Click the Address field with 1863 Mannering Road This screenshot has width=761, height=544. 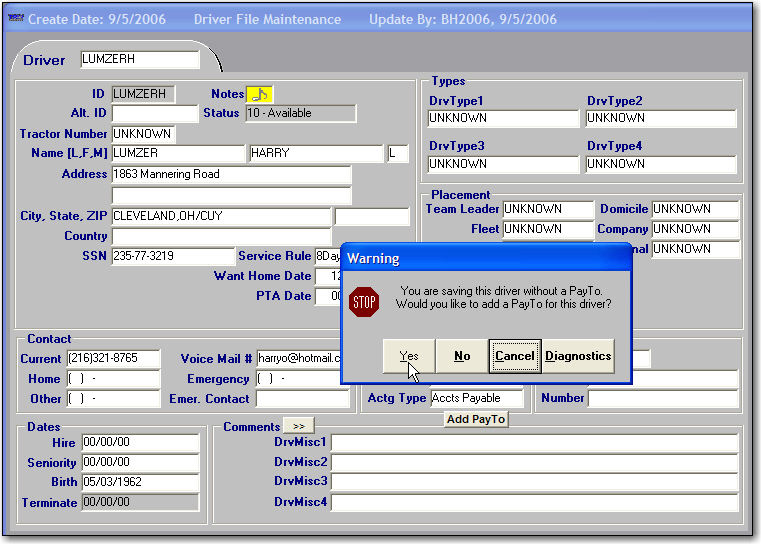pyautogui.click(x=231, y=174)
